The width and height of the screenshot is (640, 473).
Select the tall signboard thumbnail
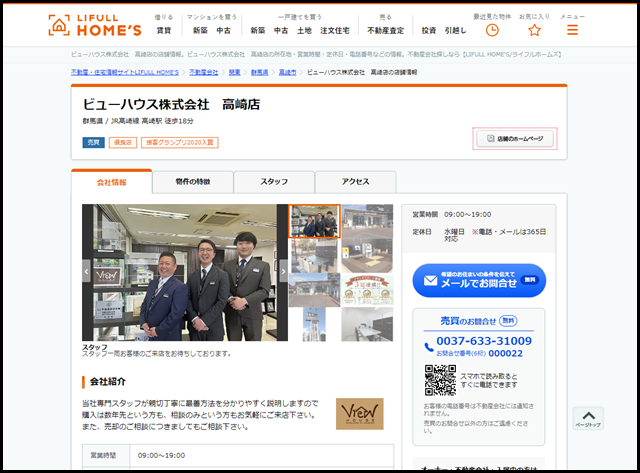(x=314, y=324)
